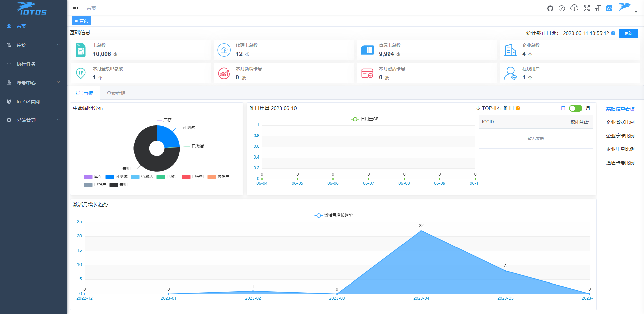
Task: Collapse the sidebar with hamburger icon
Action: pos(75,8)
